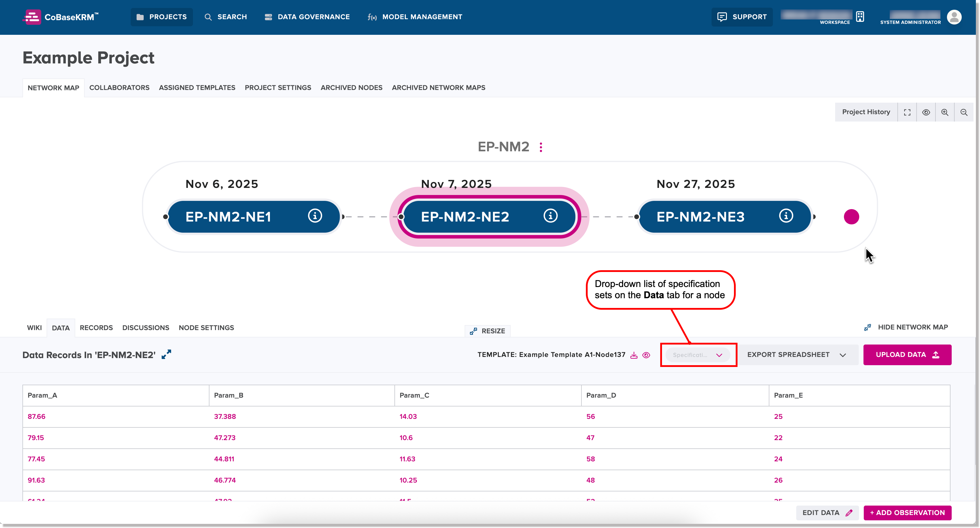
Task: Expand the Export Spreadsheet options chevron
Action: [843, 355]
